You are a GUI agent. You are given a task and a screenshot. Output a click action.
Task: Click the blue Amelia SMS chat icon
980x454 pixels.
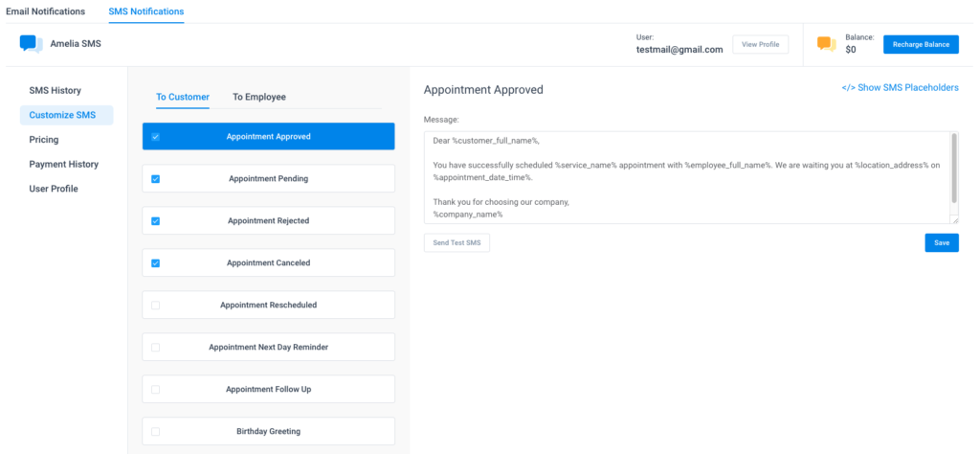(31, 44)
